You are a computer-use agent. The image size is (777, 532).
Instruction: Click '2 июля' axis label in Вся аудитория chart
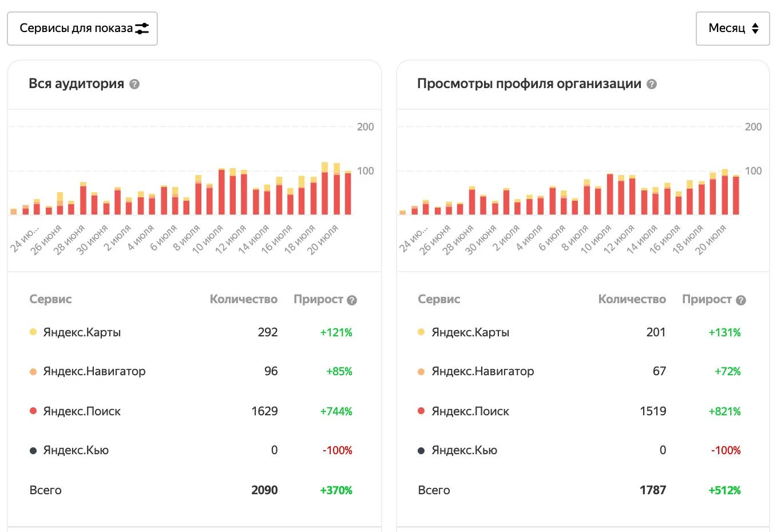[x=117, y=238]
